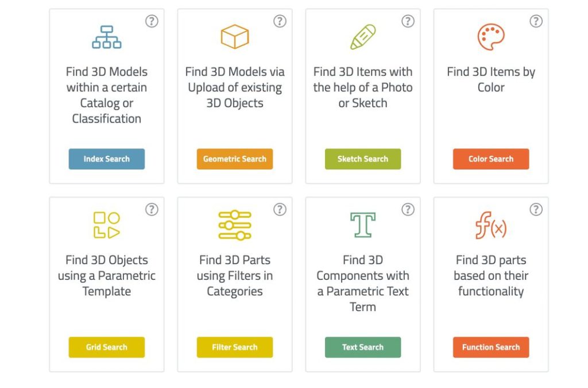The width and height of the screenshot is (588, 388).
Task: Launch the Color Search
Action: (x=491, y=159)
